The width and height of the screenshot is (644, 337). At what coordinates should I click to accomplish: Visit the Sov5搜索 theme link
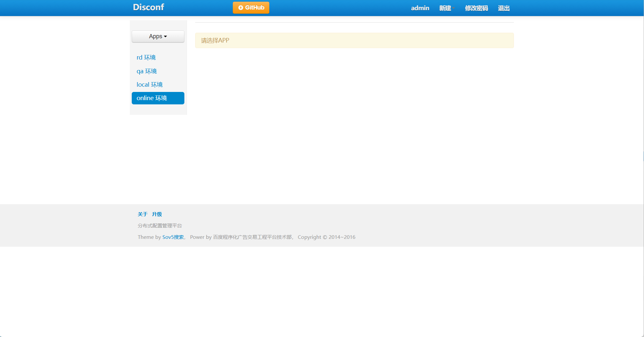tap(173, 237)
